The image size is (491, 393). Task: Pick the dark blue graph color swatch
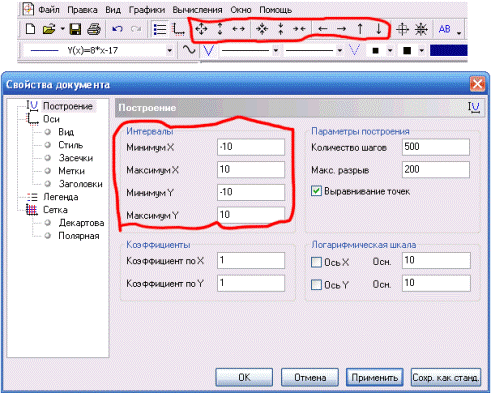[448, 51]
